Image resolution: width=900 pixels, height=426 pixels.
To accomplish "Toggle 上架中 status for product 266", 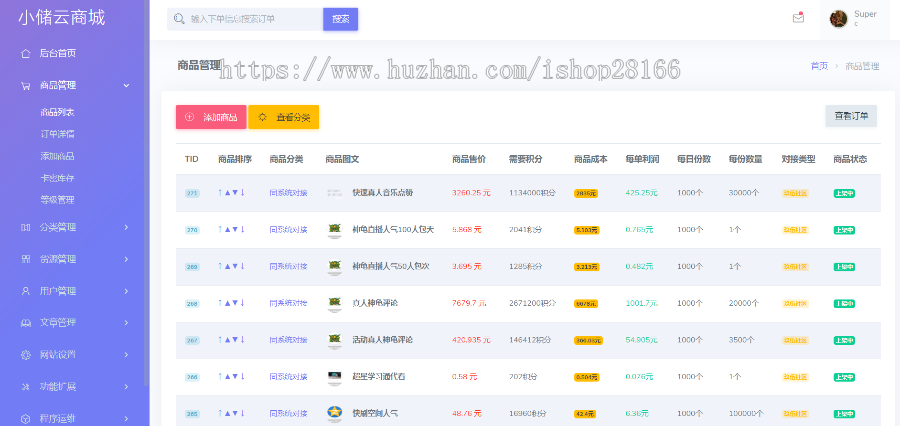I will 844,377.
